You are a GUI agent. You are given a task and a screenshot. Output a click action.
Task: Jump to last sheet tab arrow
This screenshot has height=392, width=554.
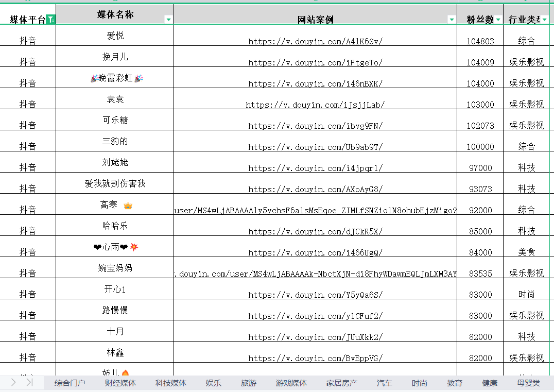[30, 382]
